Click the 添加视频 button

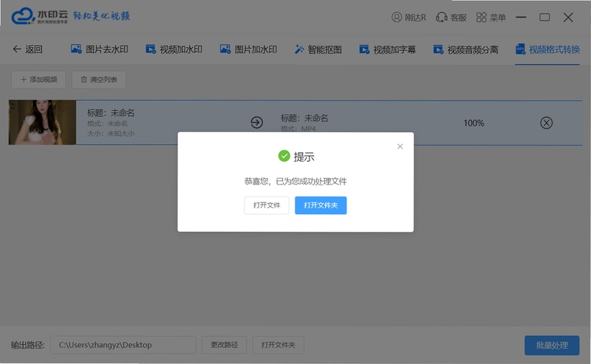38,80
